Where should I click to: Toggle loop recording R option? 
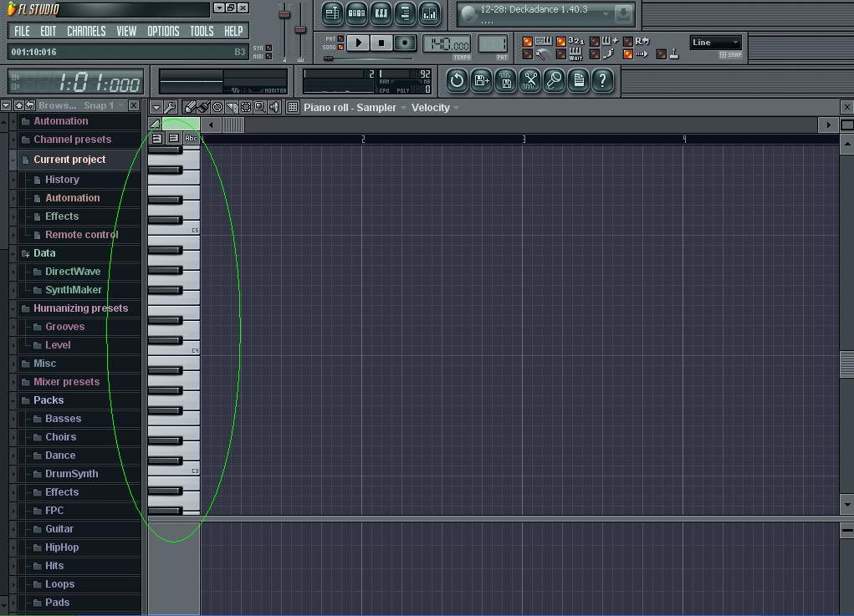pyautogui.click(x=628, y=41)
